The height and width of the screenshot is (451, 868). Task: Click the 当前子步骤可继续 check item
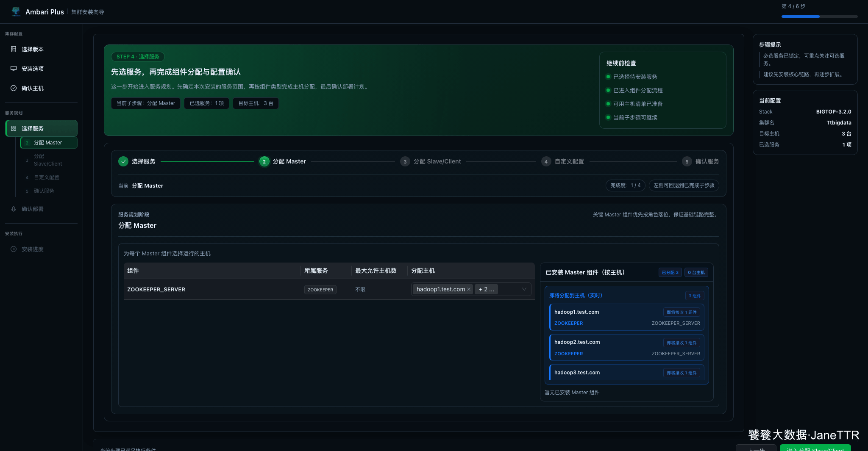tap(632, 117)
